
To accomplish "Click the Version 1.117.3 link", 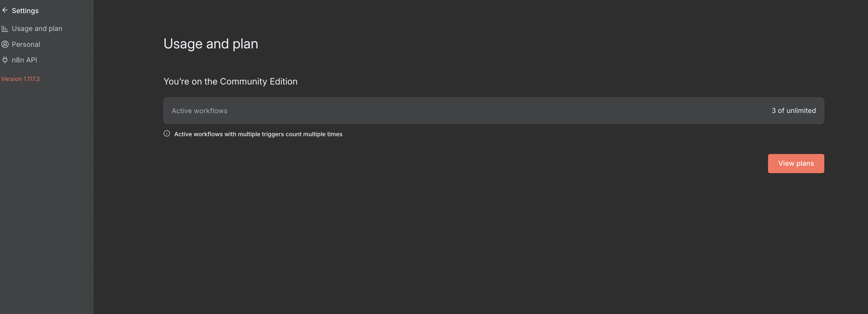I will click(x=20, y=79).
